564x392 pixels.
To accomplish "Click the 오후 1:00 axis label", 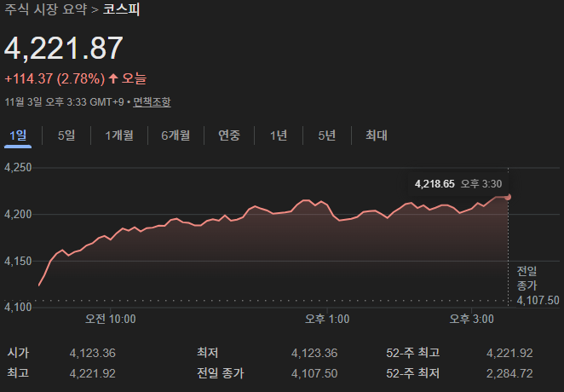I will click(x=327, y=319).
